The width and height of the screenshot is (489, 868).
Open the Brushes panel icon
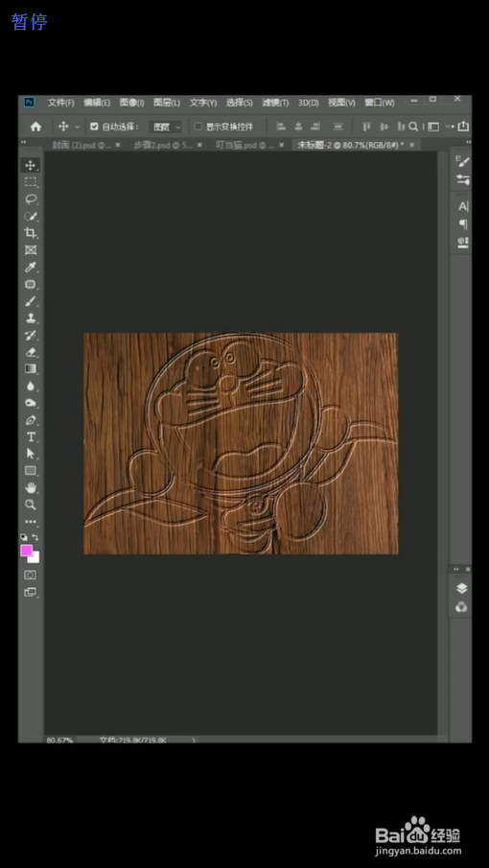click(462, 162)
